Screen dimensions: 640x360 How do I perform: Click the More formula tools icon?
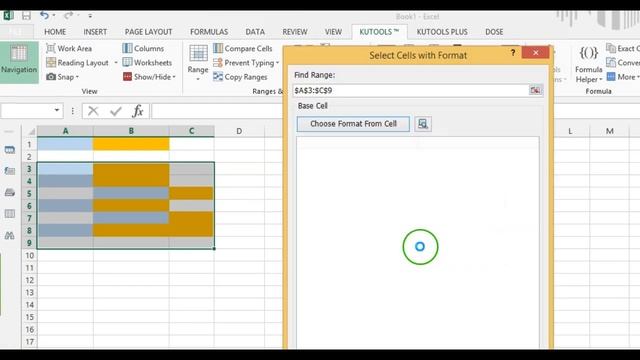pyautogui.click(x=611, y=77)
